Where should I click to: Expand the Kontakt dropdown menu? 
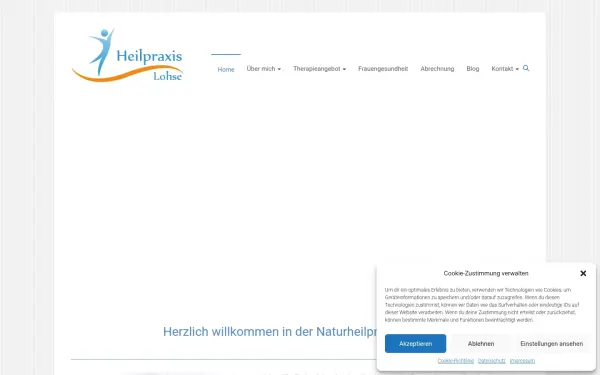[x=505, y=69]
